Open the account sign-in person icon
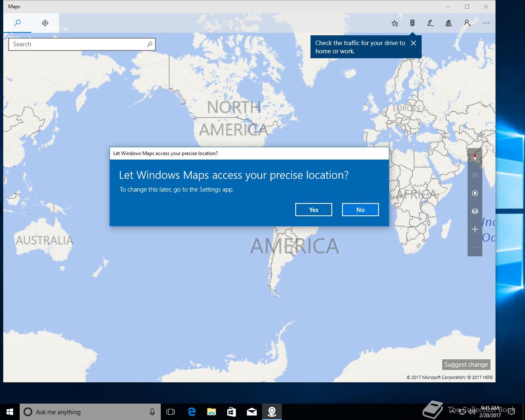This screenshot has width=525, height=420. click(x=467, y=23)
